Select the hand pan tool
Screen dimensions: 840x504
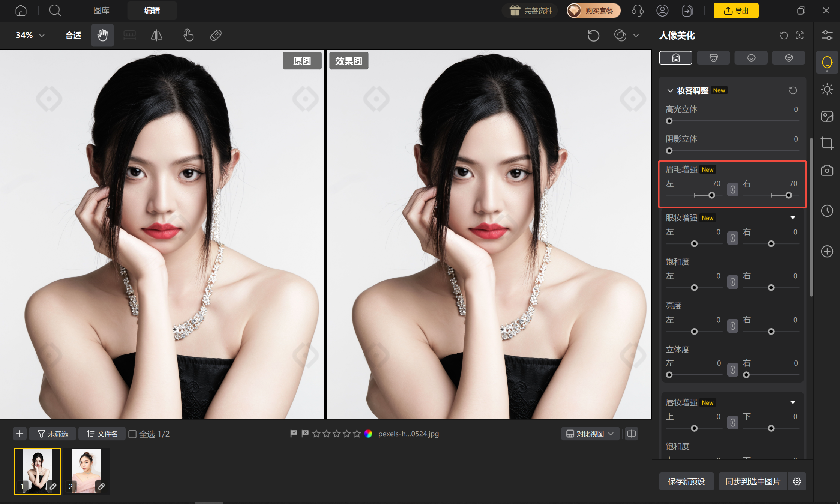click(x=102, y=35)
